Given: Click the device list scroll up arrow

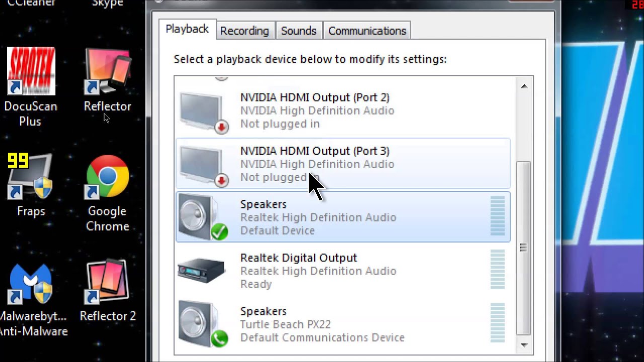Looking at the screenshot, I should (x=524, y=86).
